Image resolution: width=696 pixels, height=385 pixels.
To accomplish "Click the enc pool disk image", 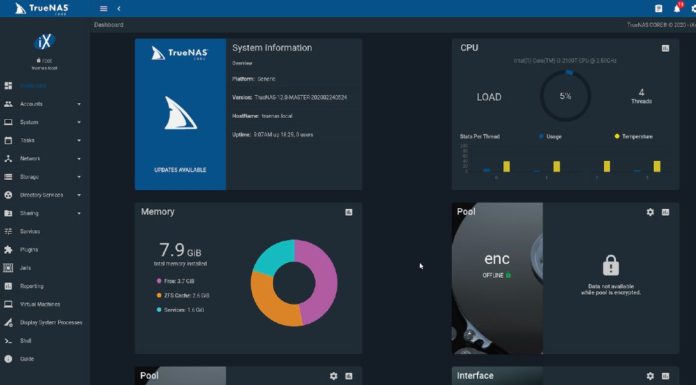I will (497, 278).
